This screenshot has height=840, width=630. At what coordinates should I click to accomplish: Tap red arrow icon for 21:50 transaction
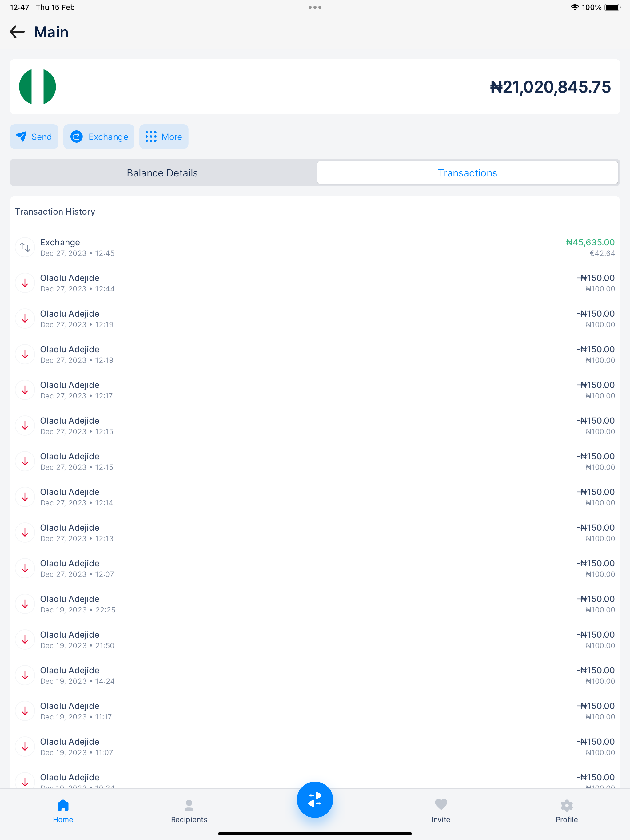click(25, 640)
